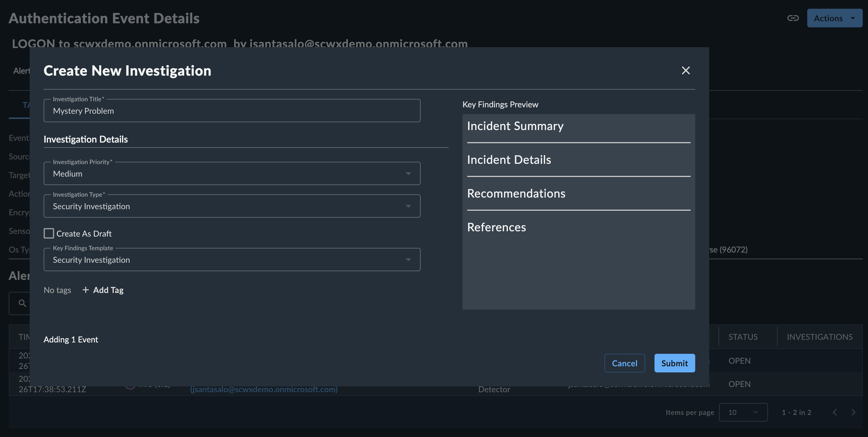
Task: Submit the new investigation
Action: [674, 363]
